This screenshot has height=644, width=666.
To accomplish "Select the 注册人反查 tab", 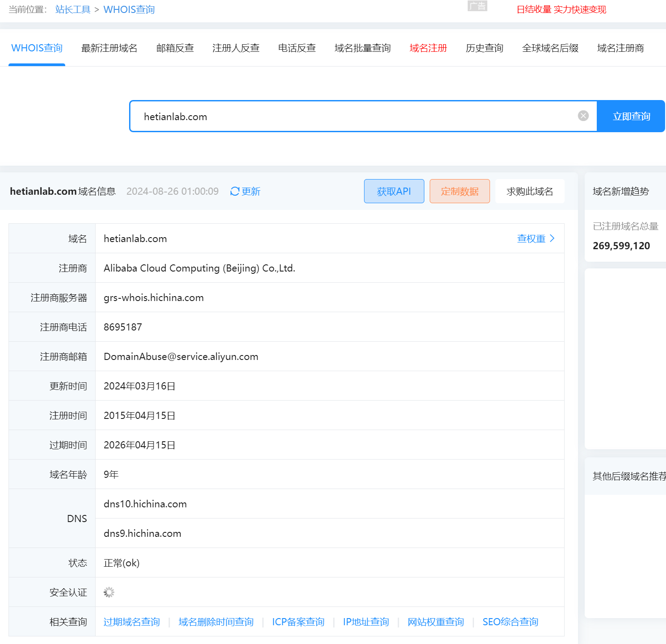I will [x=236, y=48].
